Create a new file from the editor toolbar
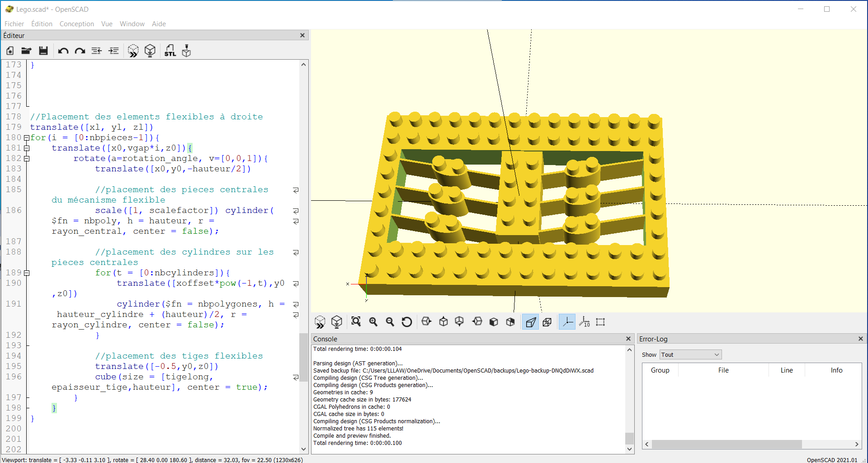 10,51
